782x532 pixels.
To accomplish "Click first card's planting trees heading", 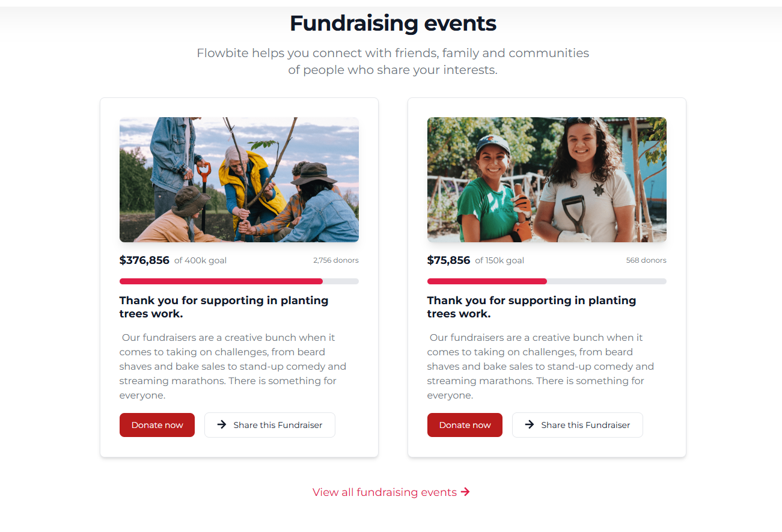I will [x=224, y=307].
